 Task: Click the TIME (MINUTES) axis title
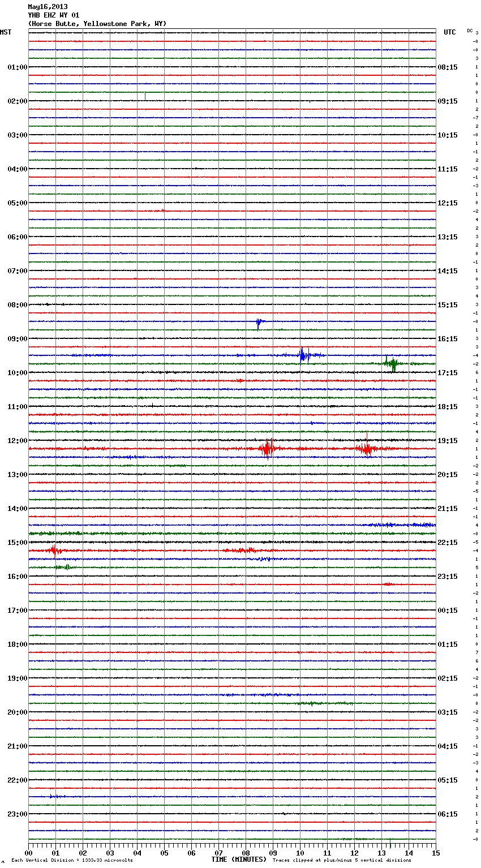(239, 860)
